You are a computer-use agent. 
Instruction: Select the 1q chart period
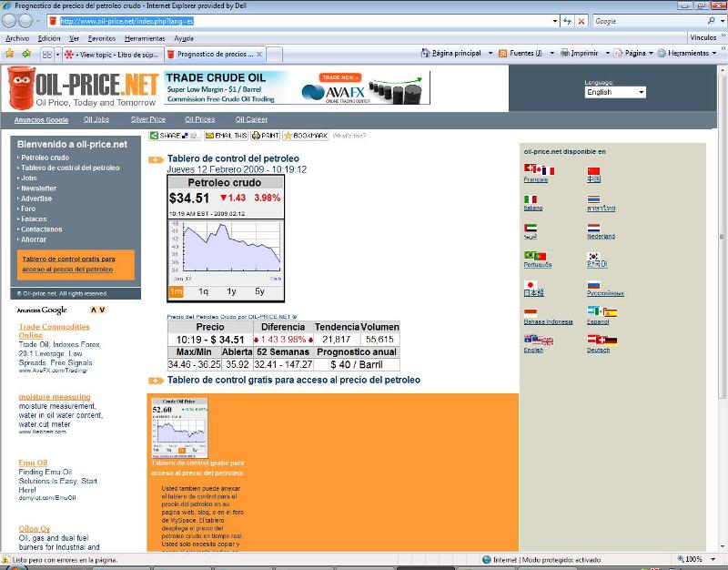204,291
